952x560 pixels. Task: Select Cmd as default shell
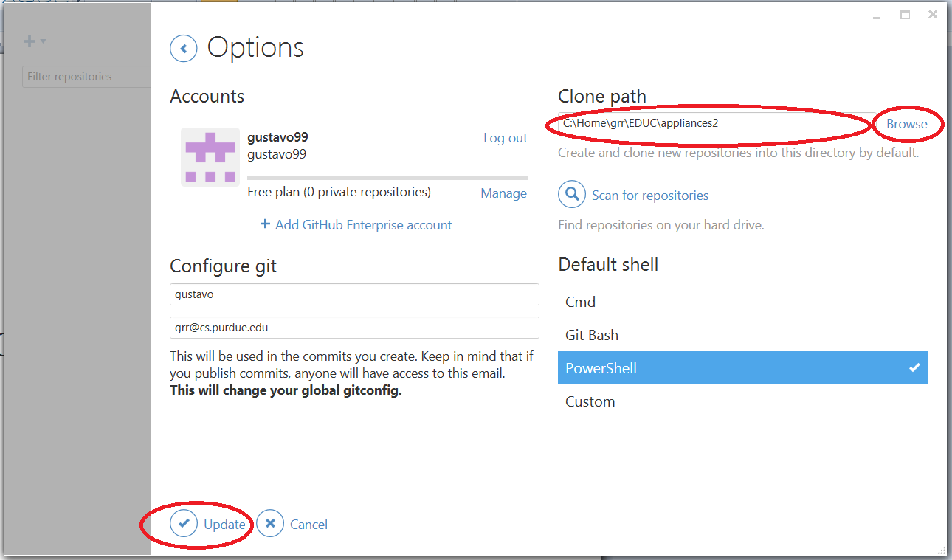[x=743, y=302]
